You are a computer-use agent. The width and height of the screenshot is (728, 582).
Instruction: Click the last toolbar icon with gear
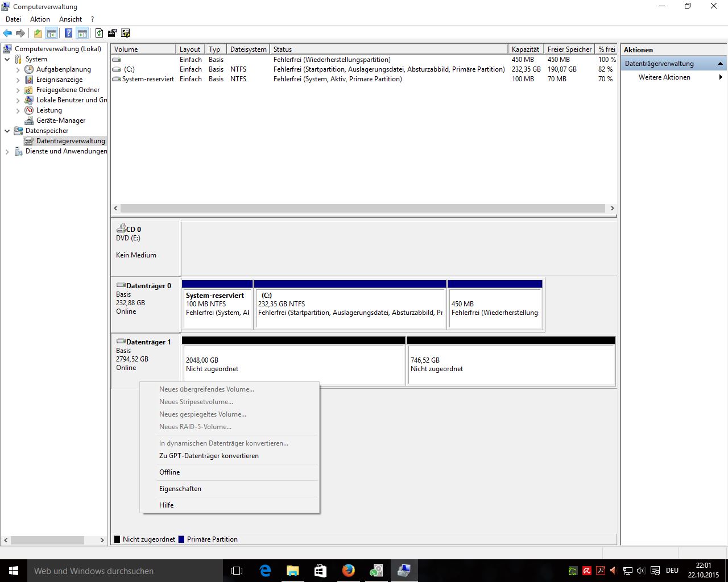coord(126,34)
